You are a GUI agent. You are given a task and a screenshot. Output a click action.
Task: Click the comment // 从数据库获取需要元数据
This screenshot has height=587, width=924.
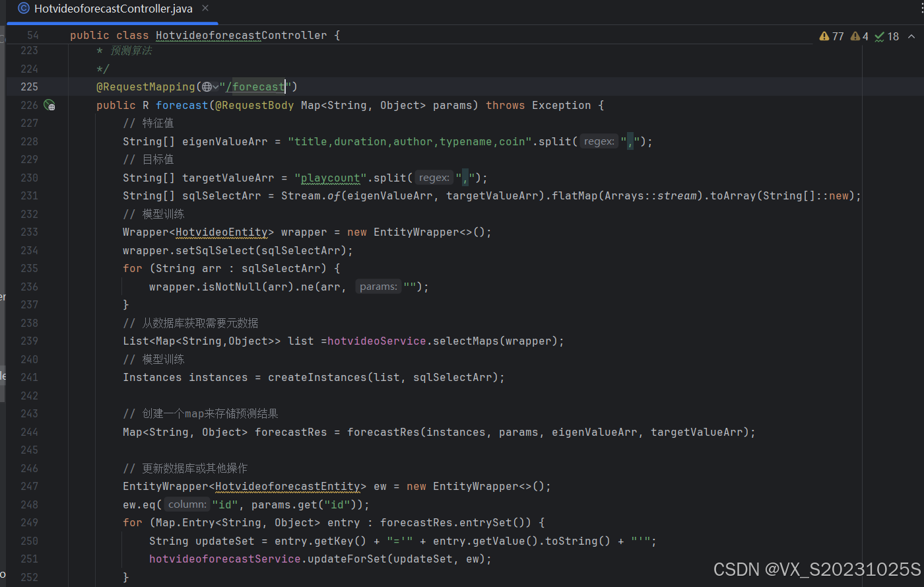[191, 323]
